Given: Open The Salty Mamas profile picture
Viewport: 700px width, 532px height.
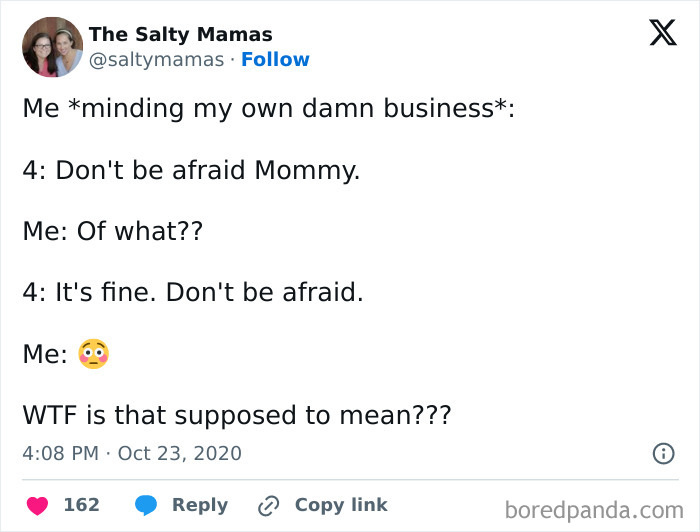Looking at the screenshot, I should (x=53, y=47).
